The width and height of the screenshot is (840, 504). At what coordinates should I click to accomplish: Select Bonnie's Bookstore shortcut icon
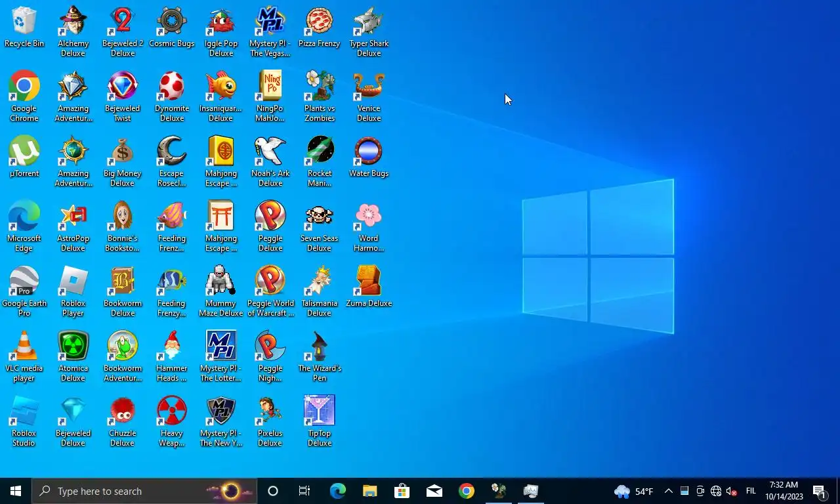coord(123,226)
